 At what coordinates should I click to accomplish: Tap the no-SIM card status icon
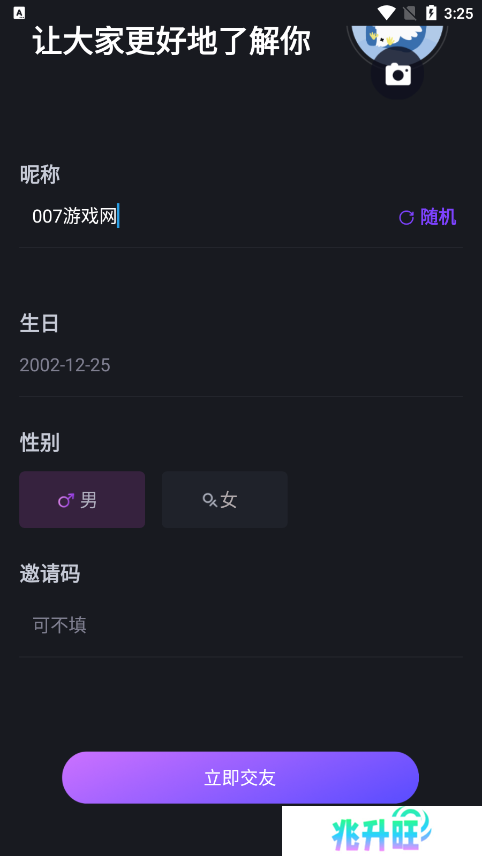click(x=409, y=13)
